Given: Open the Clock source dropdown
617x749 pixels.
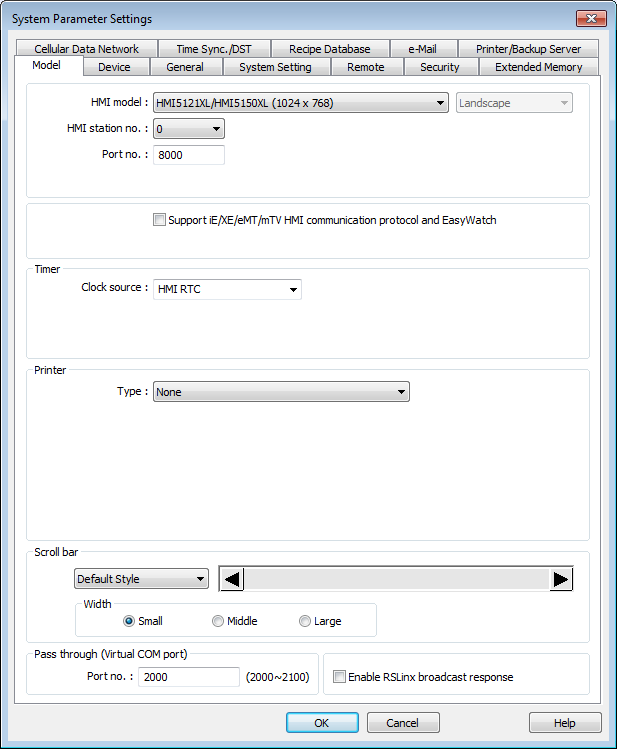Looking at the screenshot, I should pyautogui.click(x=227, y=289).
